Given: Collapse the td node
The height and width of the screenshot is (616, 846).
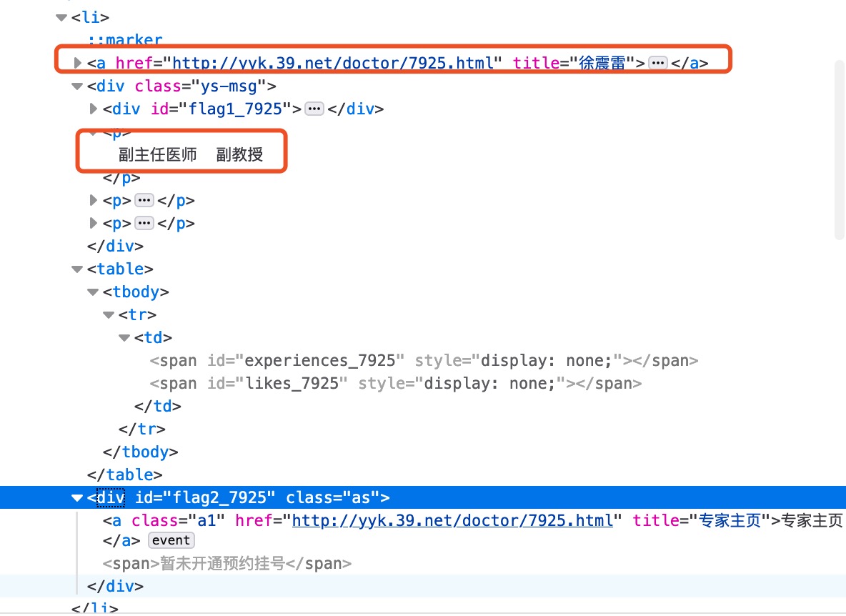Looking at the screenshot, I should click(124, 338).
